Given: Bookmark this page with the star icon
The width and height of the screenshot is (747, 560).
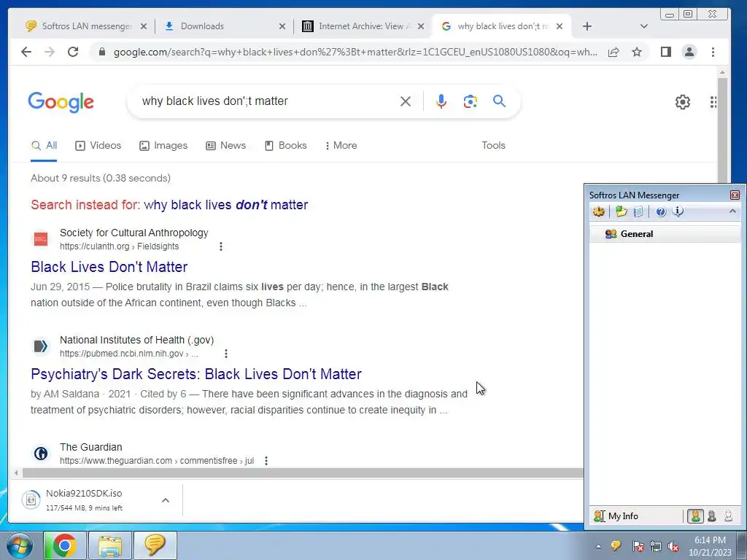Looking at the screenshot, I should pos(636,52).
